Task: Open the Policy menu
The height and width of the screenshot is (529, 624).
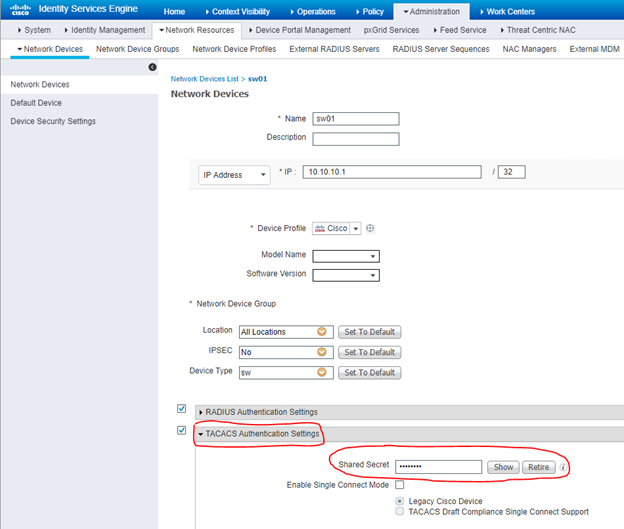Action: click(x=370, y=12)
